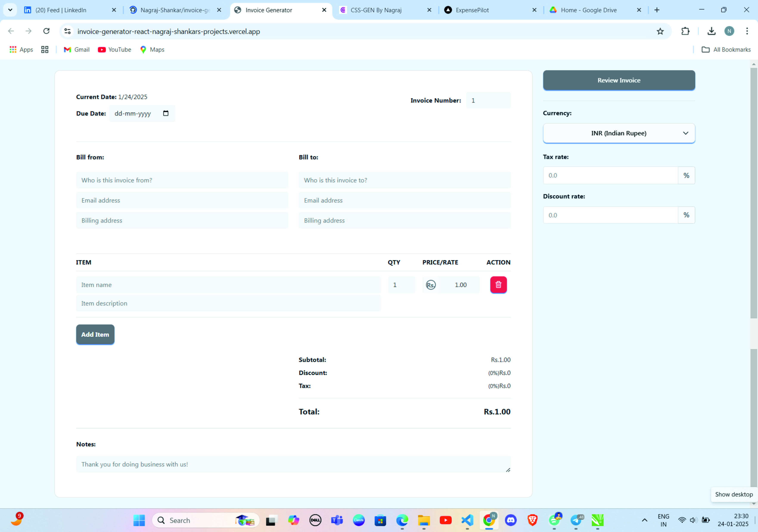Close the Invoice Generator tab
Viewport: 758px width, 532px height.
324,10
